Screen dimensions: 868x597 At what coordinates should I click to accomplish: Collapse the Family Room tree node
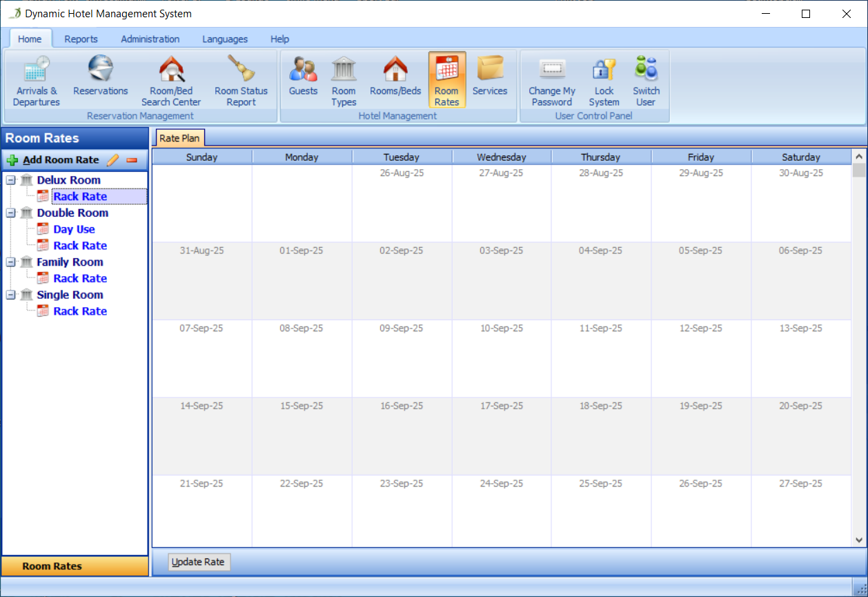11,262
